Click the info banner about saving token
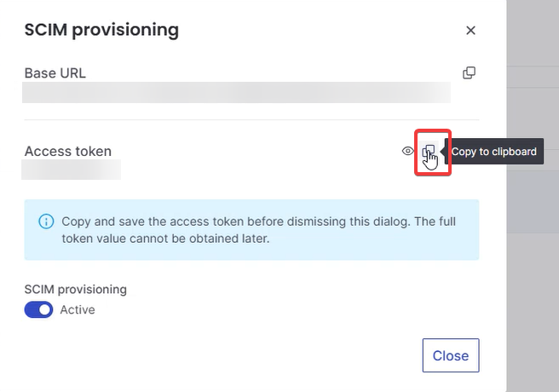The width and height of the screenshot is (559, 392). pos(251,230)
